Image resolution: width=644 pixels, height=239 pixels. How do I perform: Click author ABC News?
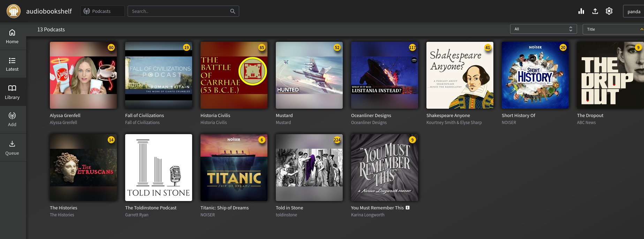[586, 123]
